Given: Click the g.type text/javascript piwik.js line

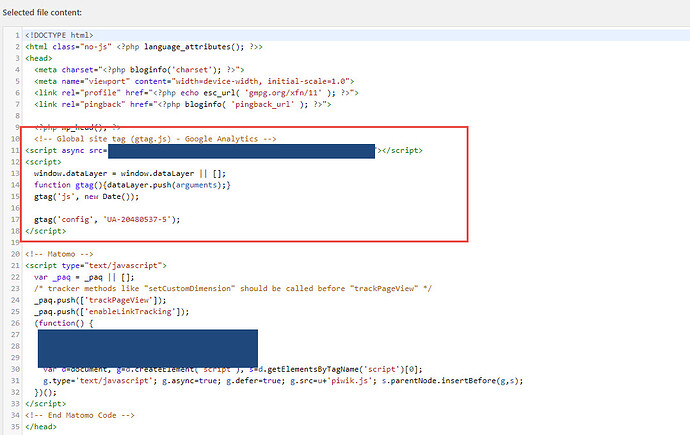Looking at the screenshot, I should tap(283, 381).
